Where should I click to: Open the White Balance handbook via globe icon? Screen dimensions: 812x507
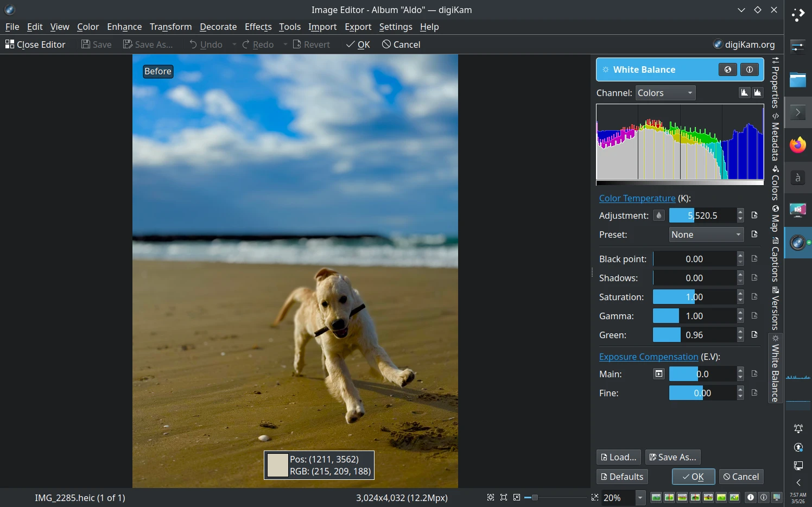727,69
